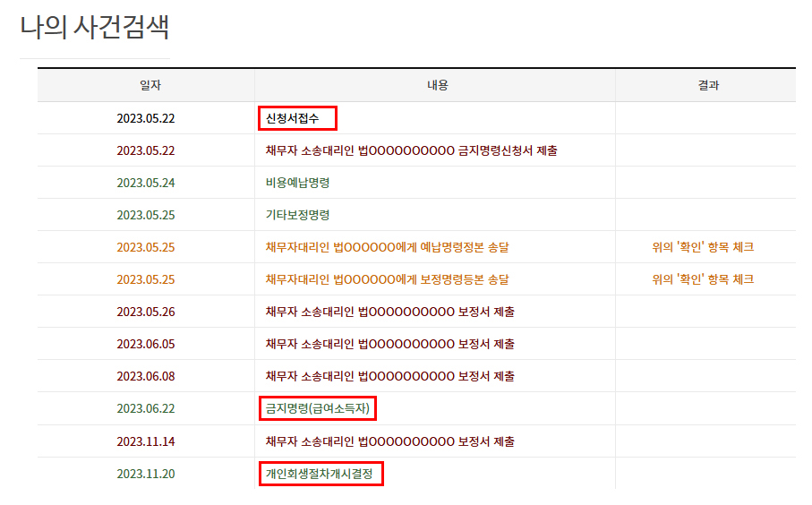This screenshot has height=505, width=812.
Task: Click the result text for 예납명령정본 송달 row
Action: pyautogui.click(x=703, y=247)
